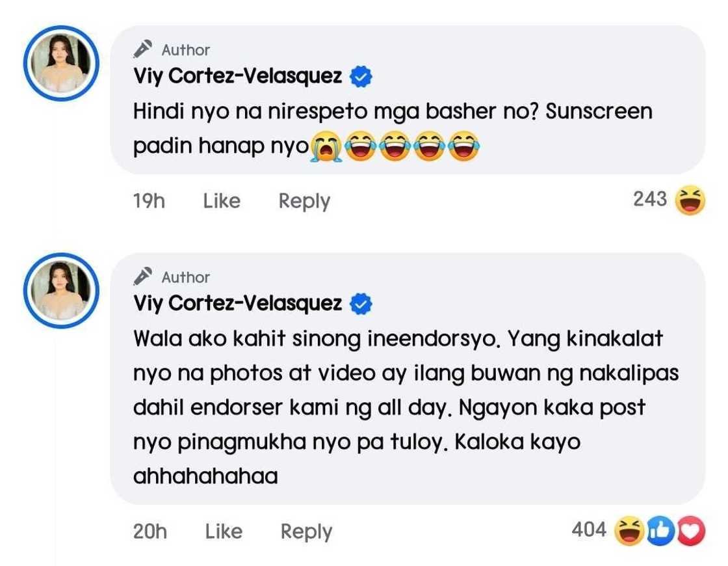
Task: Click the 20h timestamp on the bottom comment
Action: pyautogui.click(x=149, y=532)
